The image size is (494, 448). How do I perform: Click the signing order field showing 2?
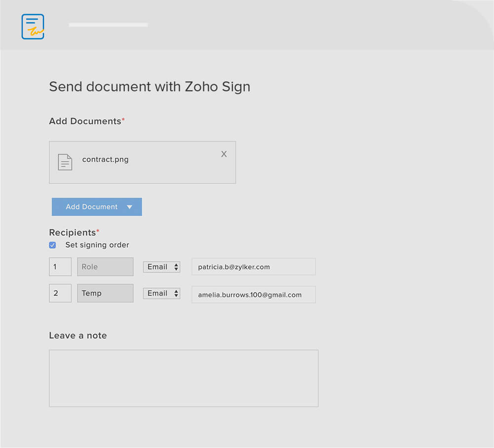tap(60, 293)
